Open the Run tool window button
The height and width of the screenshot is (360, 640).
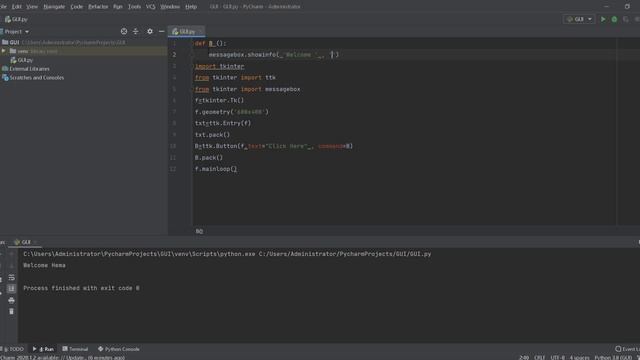click(43, 349)
